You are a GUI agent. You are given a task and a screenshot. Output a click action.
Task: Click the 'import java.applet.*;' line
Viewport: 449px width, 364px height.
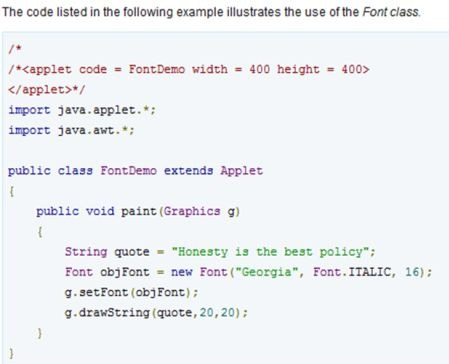(82, 110)
